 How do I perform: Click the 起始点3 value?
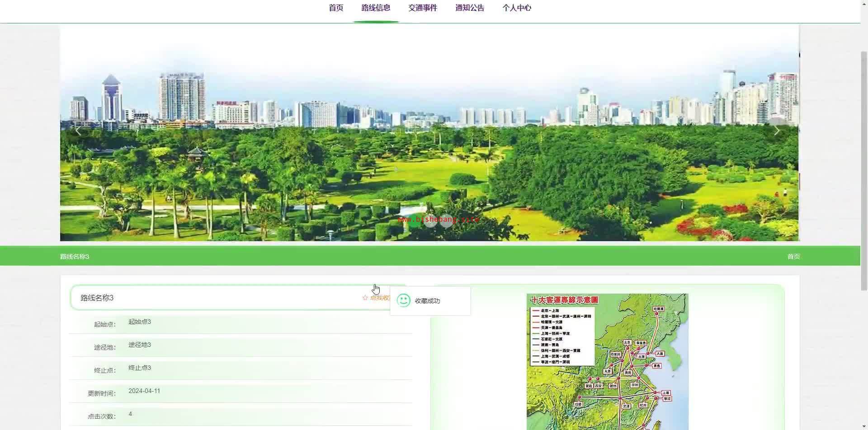point(140,322)
